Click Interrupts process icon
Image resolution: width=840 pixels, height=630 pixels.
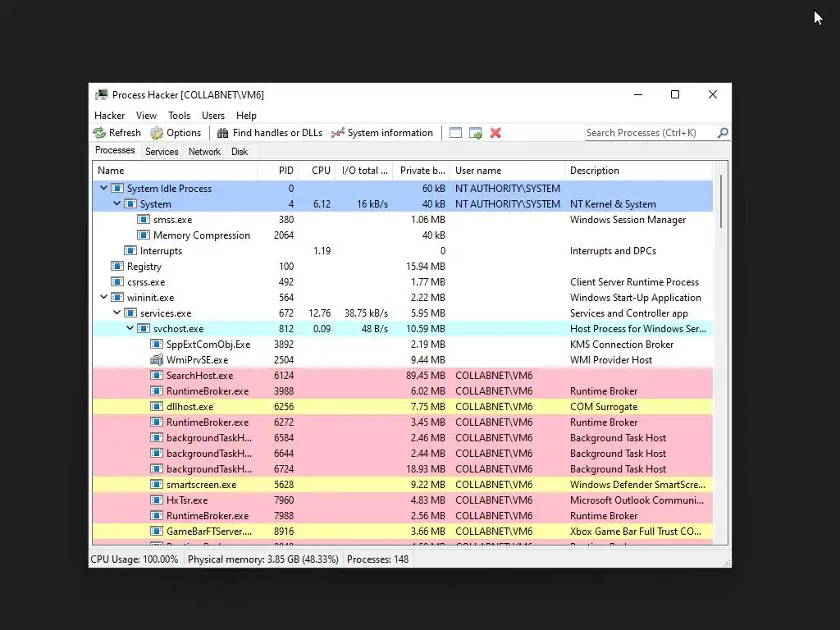(130, 251)
